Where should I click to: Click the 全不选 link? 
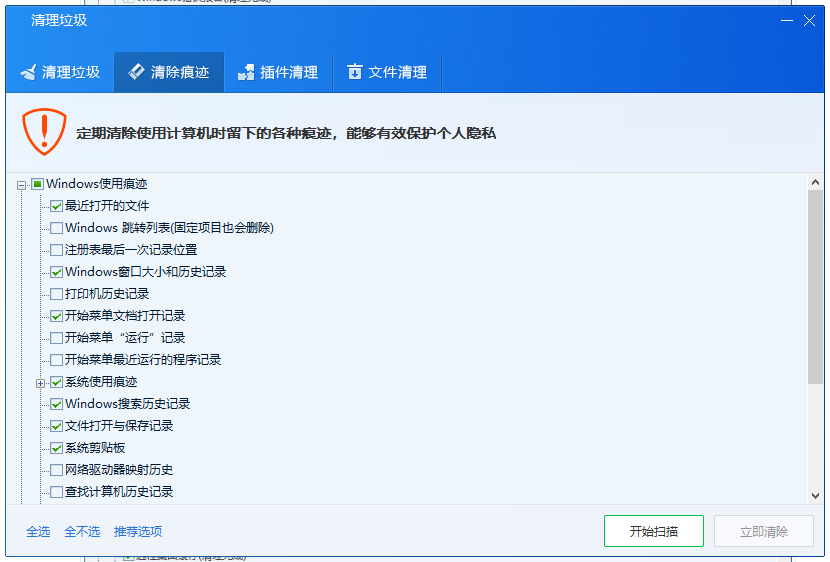[x=82, y=531]
